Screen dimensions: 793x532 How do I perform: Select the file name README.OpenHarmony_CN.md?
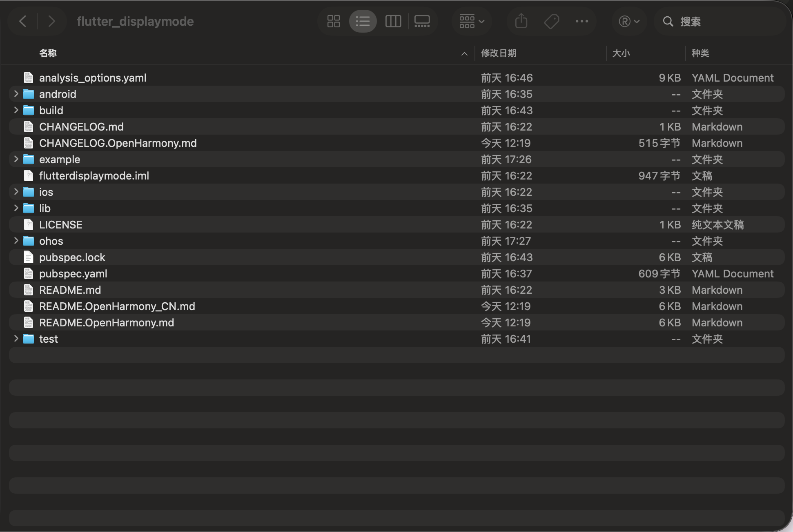(x=117, y=306)
